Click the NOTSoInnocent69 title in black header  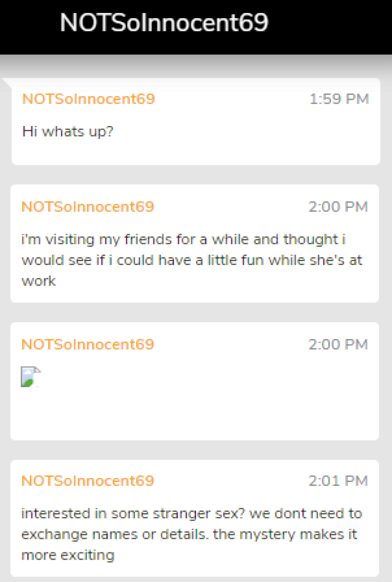164,23
